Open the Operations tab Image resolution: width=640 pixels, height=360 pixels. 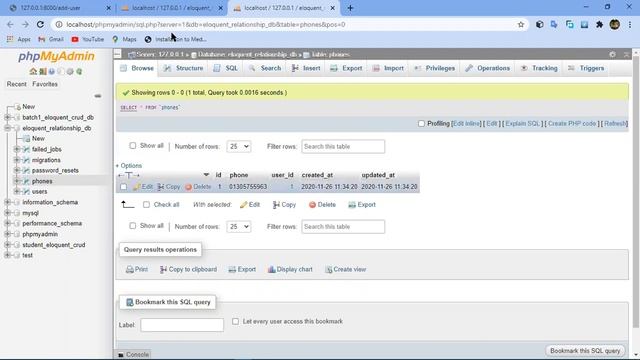click(x=488, y=68)
